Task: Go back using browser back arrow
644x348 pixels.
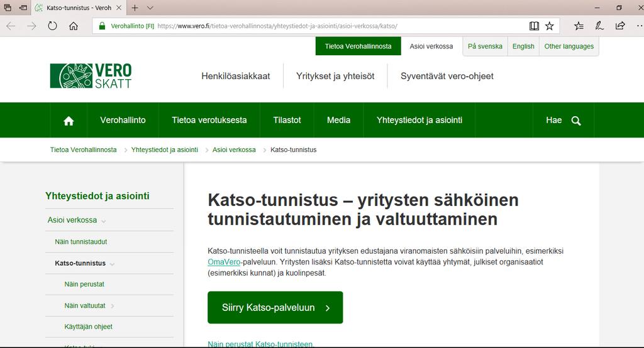Action: pos(11,26)
